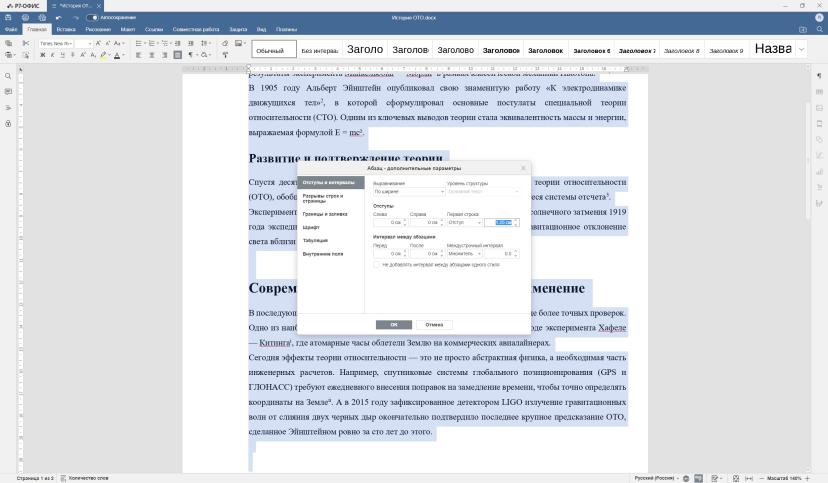The width and height of the screenshot is (828, 483).
Task: Click the Redo arrow icon
Action: [x=76, y=17]
